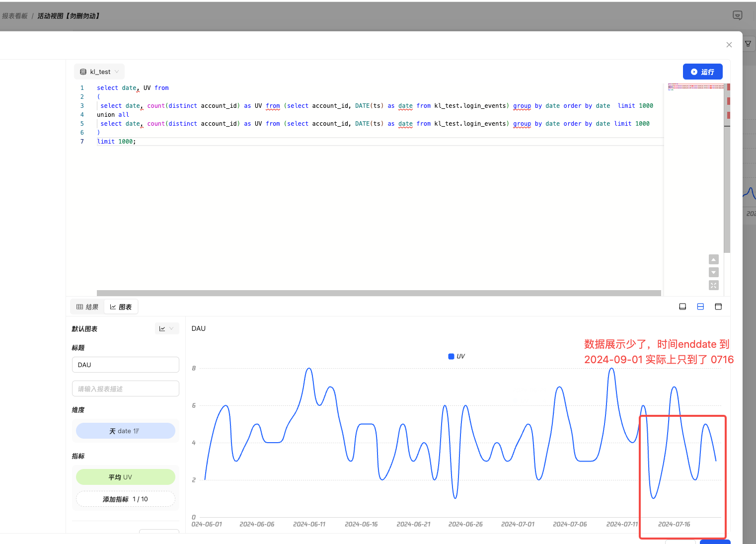The image size is (756, 544).
Task: Click 'limit 1000;' on line 7
Action: tap(116, 142)
